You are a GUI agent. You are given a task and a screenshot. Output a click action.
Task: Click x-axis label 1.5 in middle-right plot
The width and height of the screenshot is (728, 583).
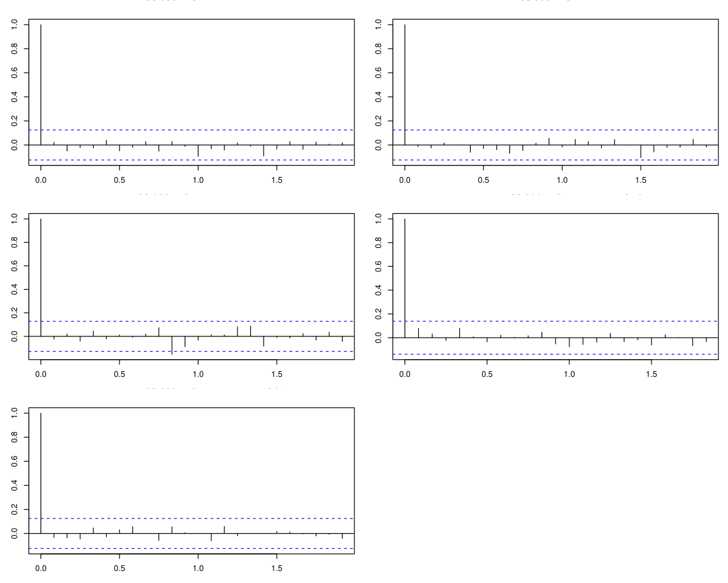[652, 374]
